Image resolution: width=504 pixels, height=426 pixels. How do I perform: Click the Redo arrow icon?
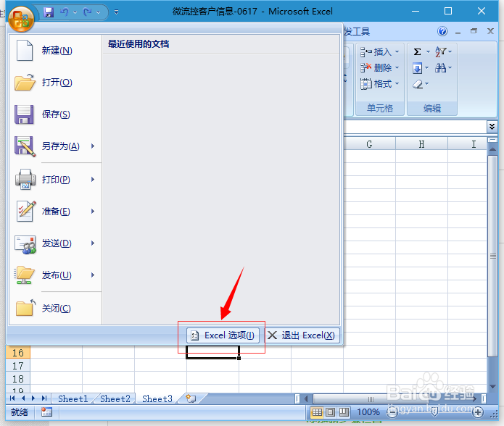coord(87,12)
